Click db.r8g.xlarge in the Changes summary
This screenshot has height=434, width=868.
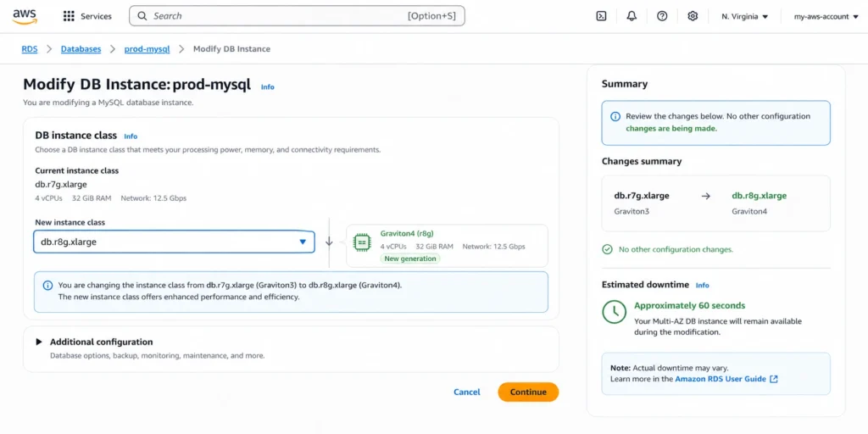(x=759, y=196)
